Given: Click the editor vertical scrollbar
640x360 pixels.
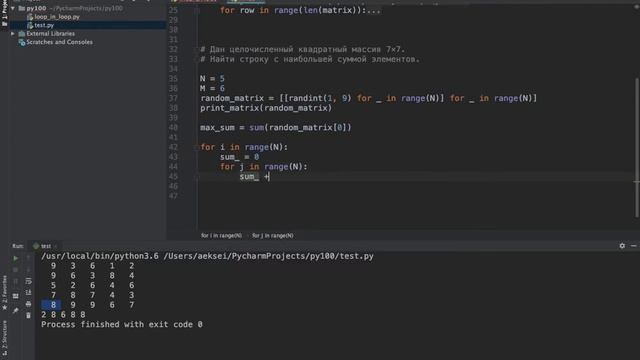Looking at the screenshot, I should coord(637,147).
